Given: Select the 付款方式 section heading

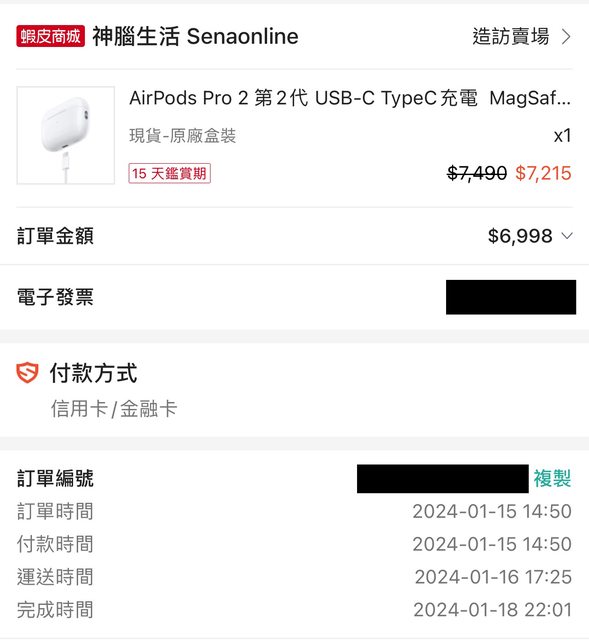Looking at the screenshot, I should point(93,373).
